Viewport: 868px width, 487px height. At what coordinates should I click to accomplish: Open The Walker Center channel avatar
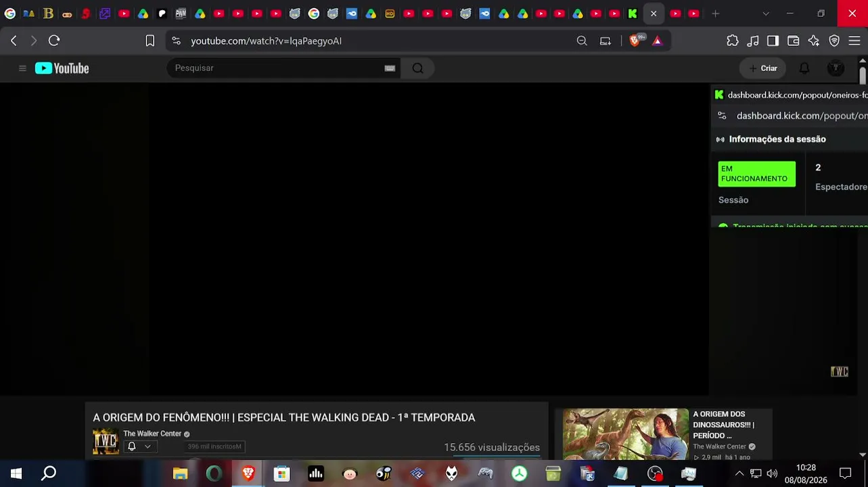pos(106,442)
